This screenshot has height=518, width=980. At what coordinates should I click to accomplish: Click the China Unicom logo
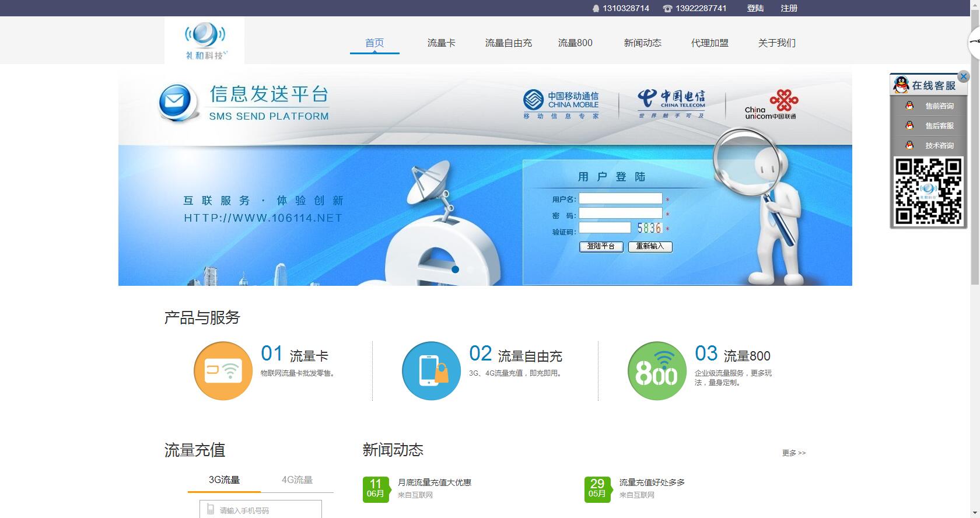(x=771, y=104)
